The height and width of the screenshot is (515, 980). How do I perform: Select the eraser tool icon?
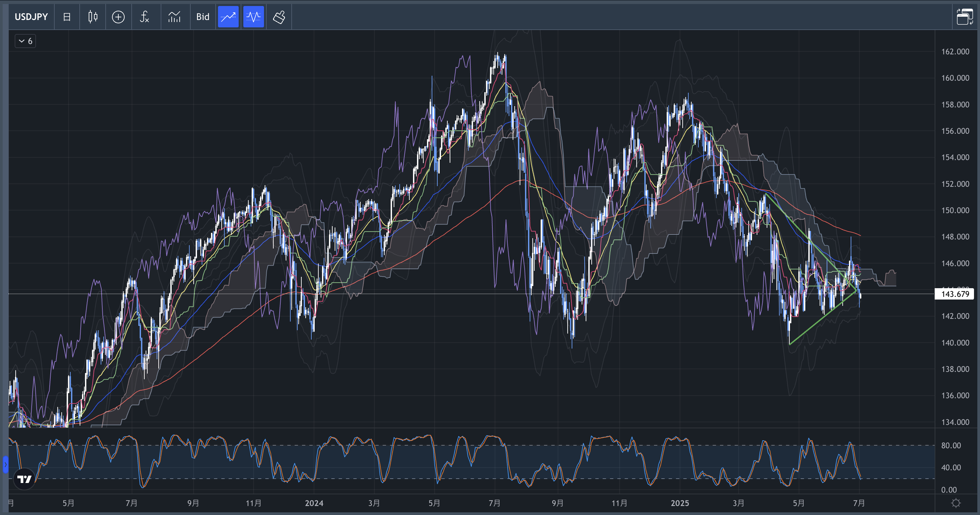(x=279, y=17)
